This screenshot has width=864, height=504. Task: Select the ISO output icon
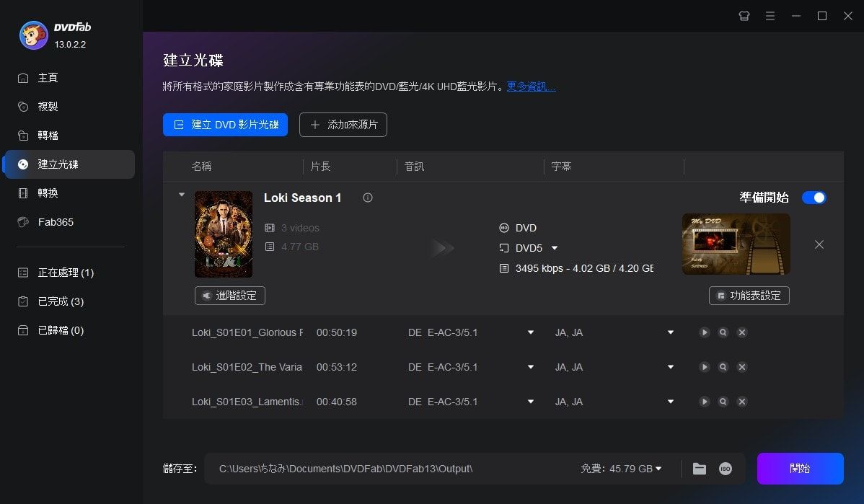(x=725, y=469)
